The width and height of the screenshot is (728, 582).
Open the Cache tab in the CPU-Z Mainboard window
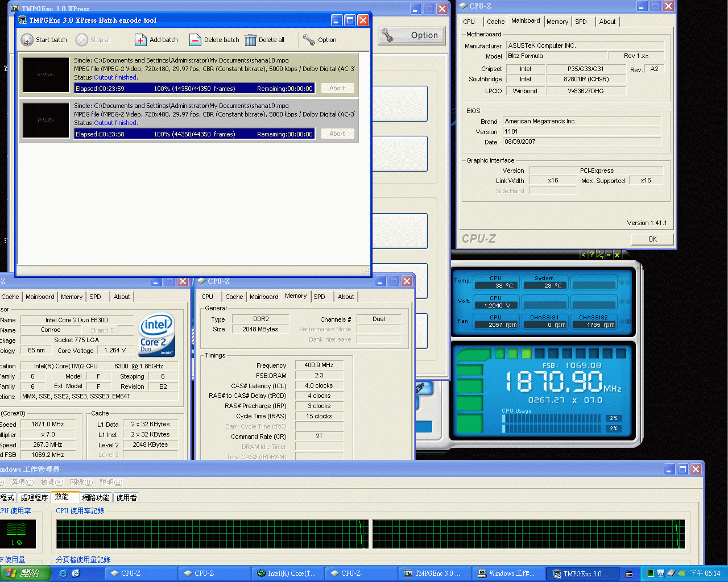495,22
